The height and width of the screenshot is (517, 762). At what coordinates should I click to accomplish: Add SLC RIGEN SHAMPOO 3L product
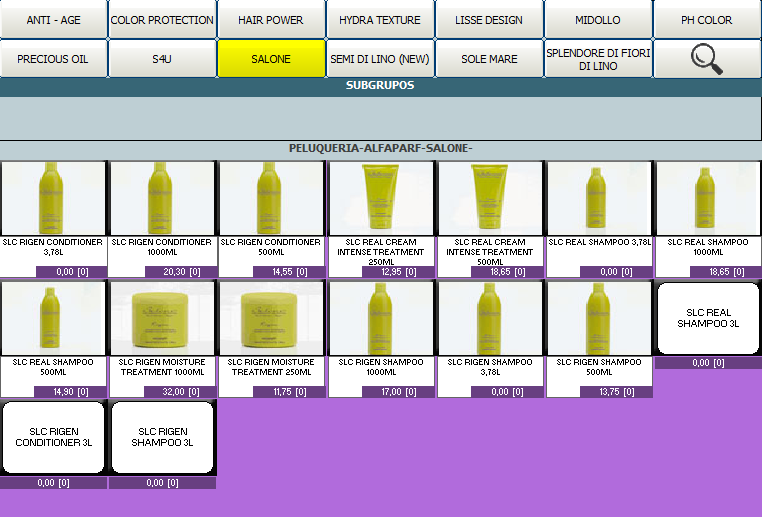(162, 437)
